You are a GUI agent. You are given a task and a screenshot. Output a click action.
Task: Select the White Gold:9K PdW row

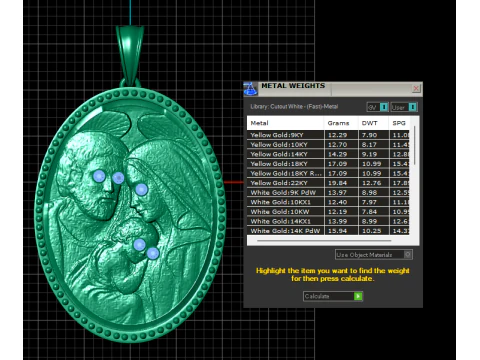328,192
